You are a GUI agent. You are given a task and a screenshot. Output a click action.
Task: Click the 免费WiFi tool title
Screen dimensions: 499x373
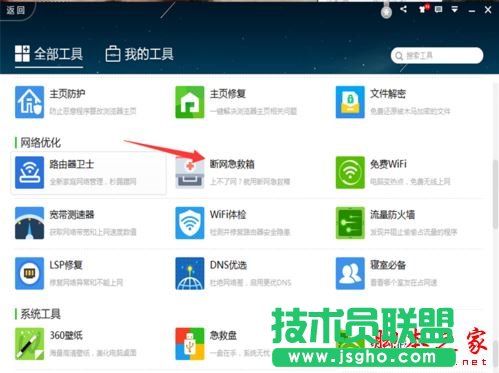pyautogui.click(x=388, y=164)
